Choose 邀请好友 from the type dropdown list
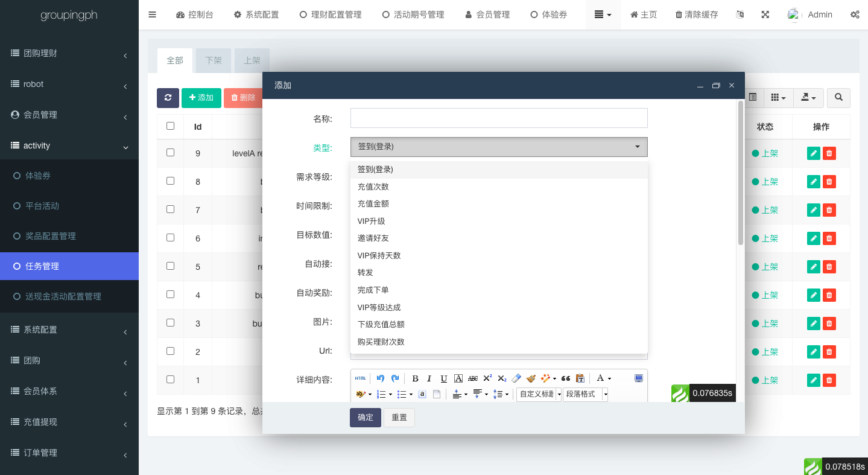This screenshot has height=475, width=868. pos(373,238)
